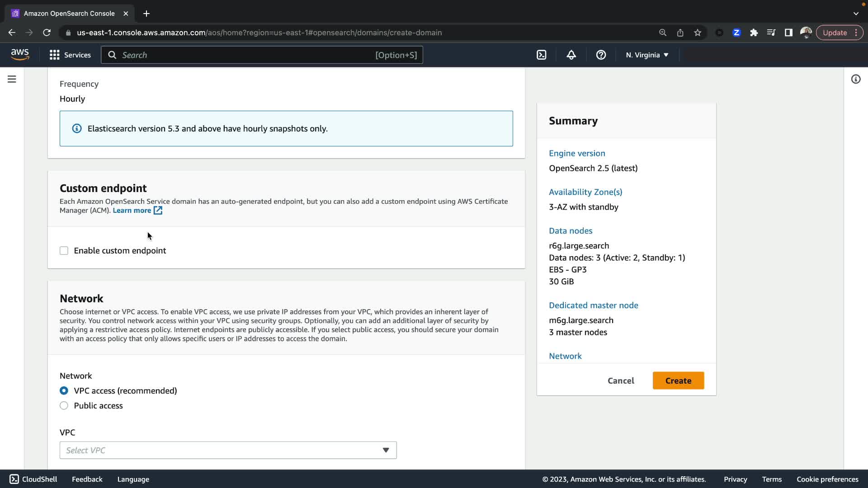The image size is (868, 488).
Task: Open CloudShell from the footer bar
Action: pyautogui.click(x=33, y=479)
